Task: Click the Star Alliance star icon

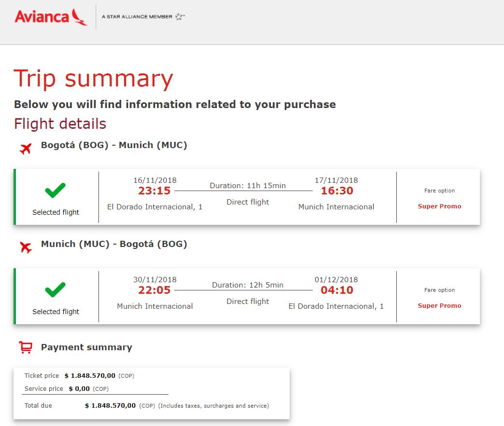Action: [180, 17]
